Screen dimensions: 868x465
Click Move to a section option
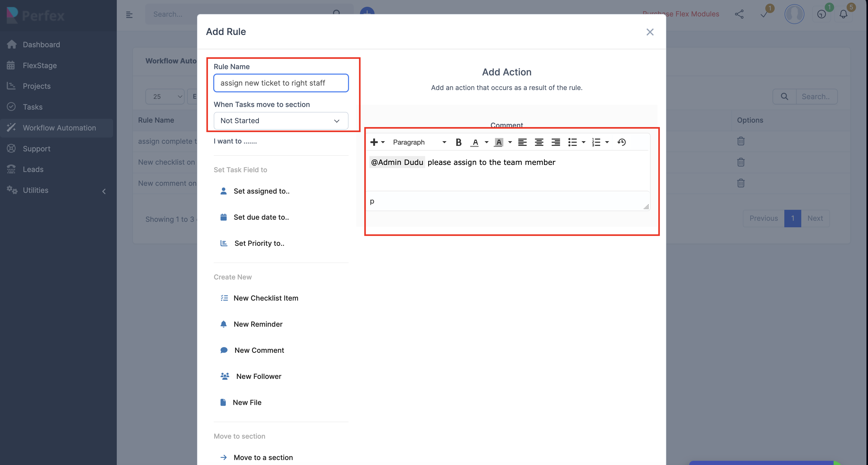(x=263, y=458)
